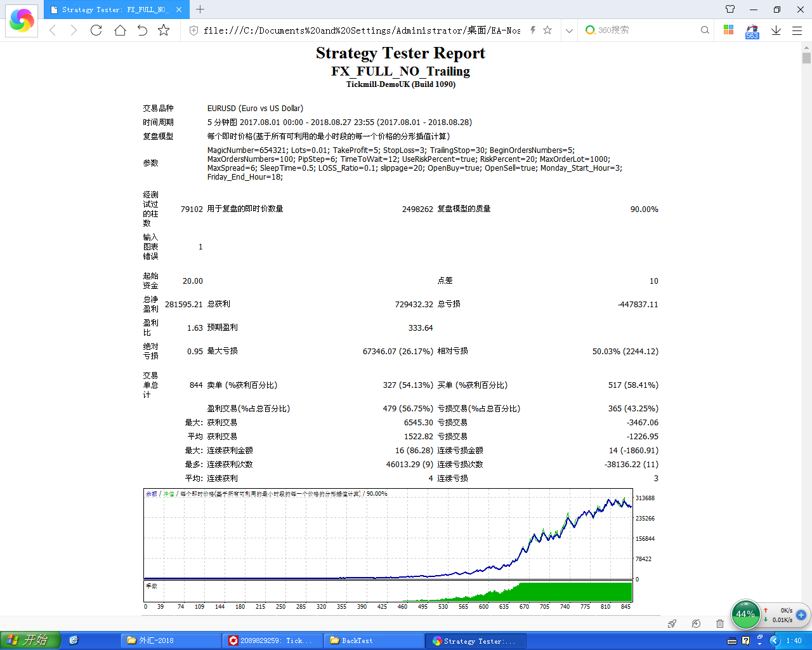Switch to BackTest folder on taskbar

(x=374, y=640)
